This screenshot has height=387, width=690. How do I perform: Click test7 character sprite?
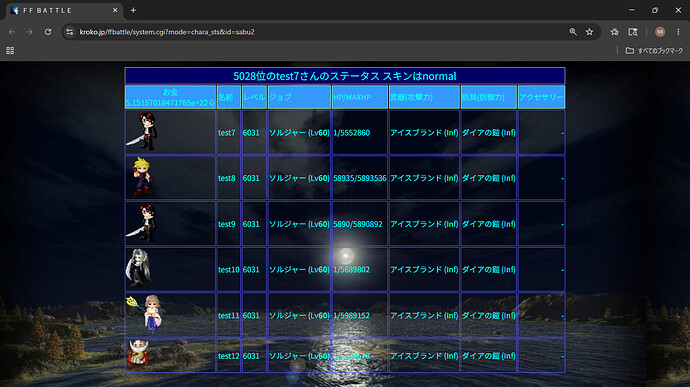point(142,131)
